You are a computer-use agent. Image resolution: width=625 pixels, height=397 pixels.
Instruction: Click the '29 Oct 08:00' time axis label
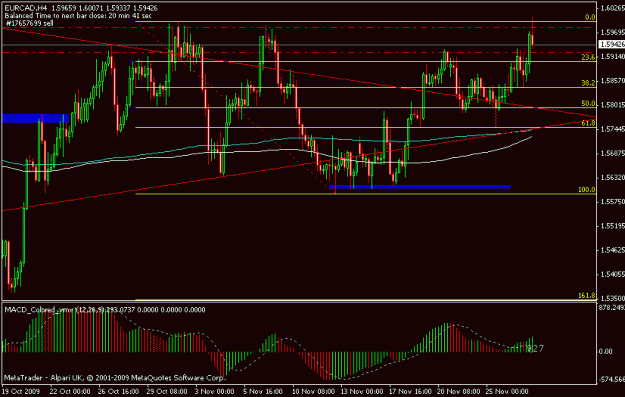pyautogui.click(x=167, y=391)
